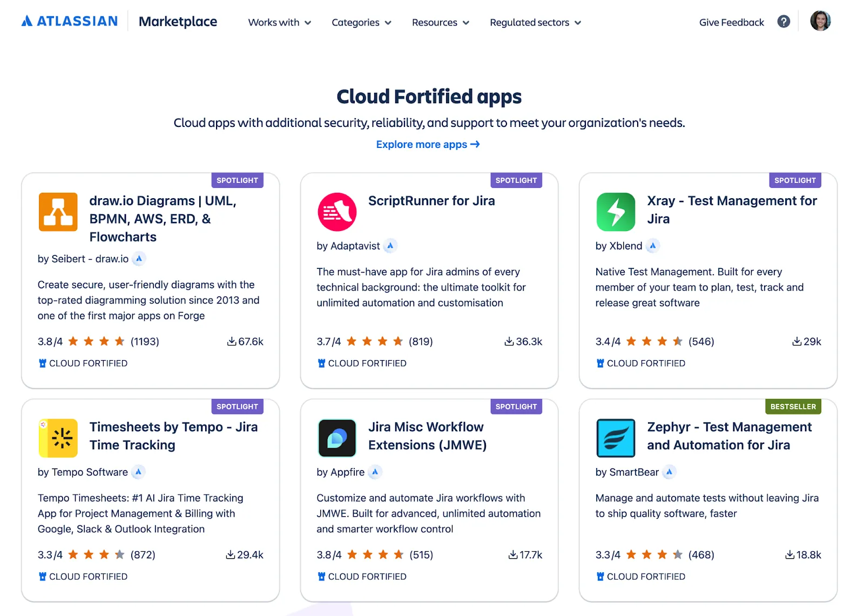Click the Timesheets by Tempo app icon

[x=58, y=438]
